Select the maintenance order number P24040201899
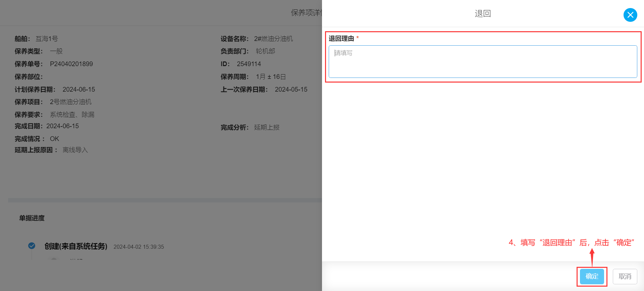Image resolution: width=644 pixels, height=291 pixels. point(71,64)
